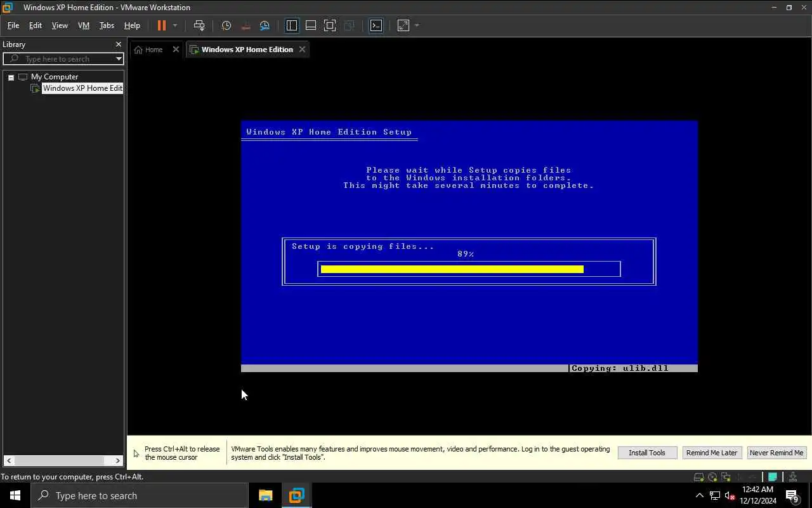Click the Unity mode icon
This screenshot has width=812, height=508.
349,25
